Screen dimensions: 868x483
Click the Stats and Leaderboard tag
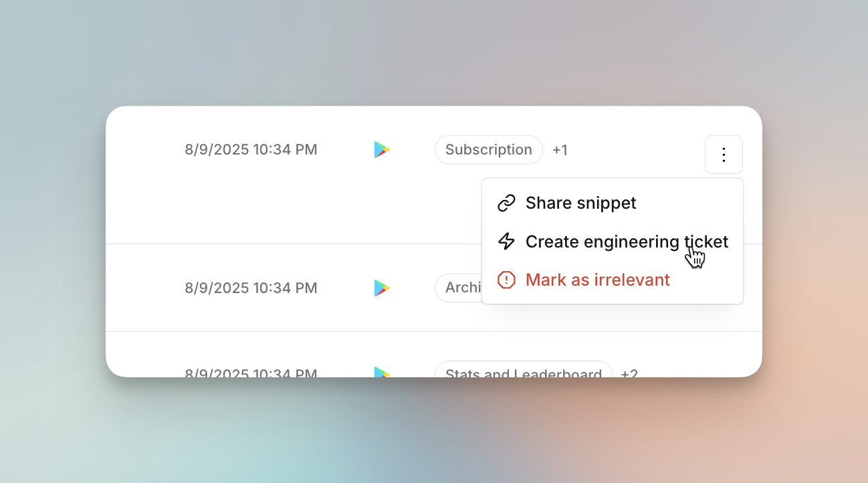[524, 370]
